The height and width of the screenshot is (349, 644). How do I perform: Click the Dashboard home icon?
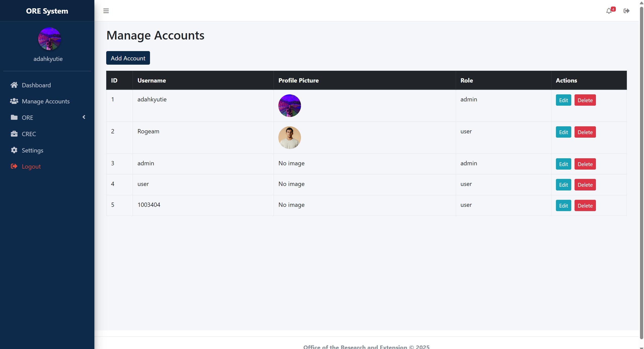click(14, 85)
